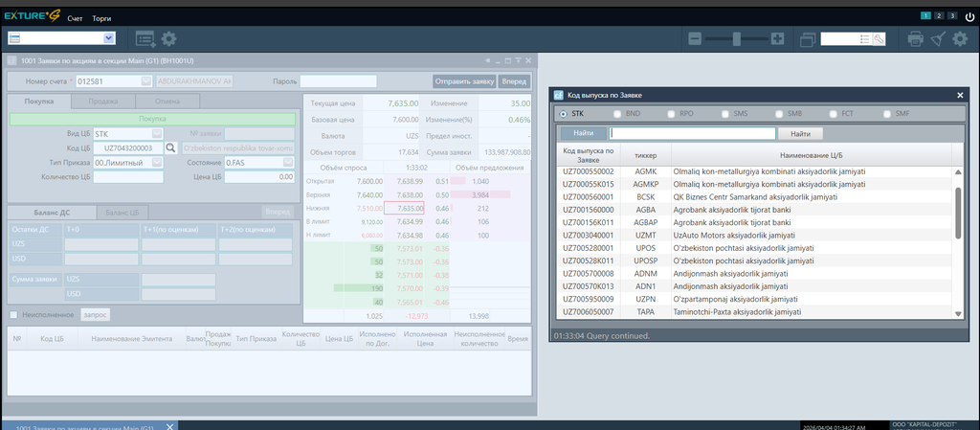Click scroll down arrow in securities list

click(958, 314)
